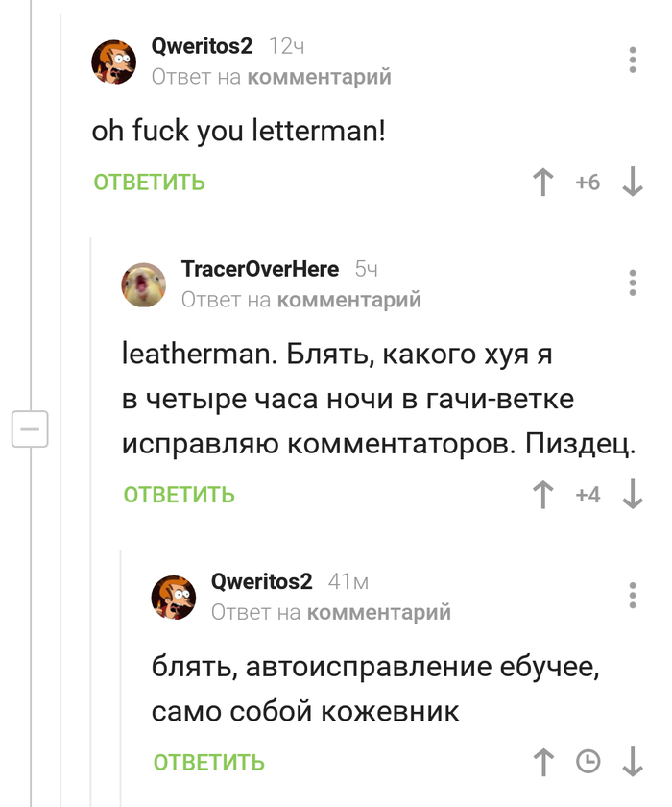The height and width of the screenshot is (807, 672).
Task: Downvote TracerOverHere's leatherman comment
Action: (x=633, y=495)
